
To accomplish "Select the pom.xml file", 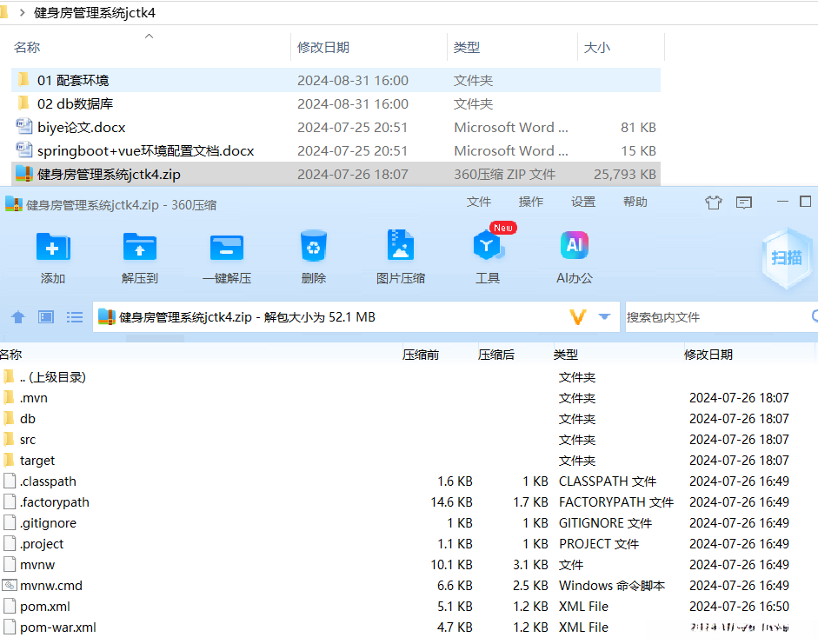I will (407, 607).
